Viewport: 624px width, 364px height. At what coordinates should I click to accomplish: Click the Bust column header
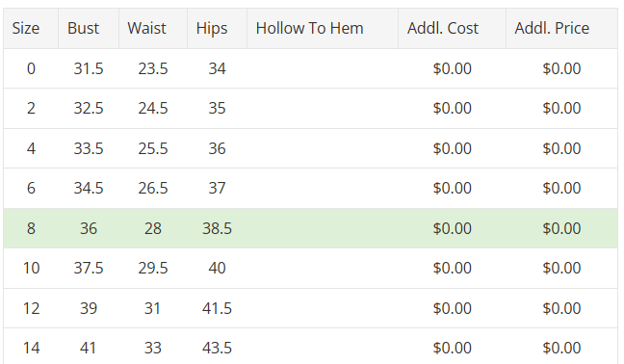point(89,29)
